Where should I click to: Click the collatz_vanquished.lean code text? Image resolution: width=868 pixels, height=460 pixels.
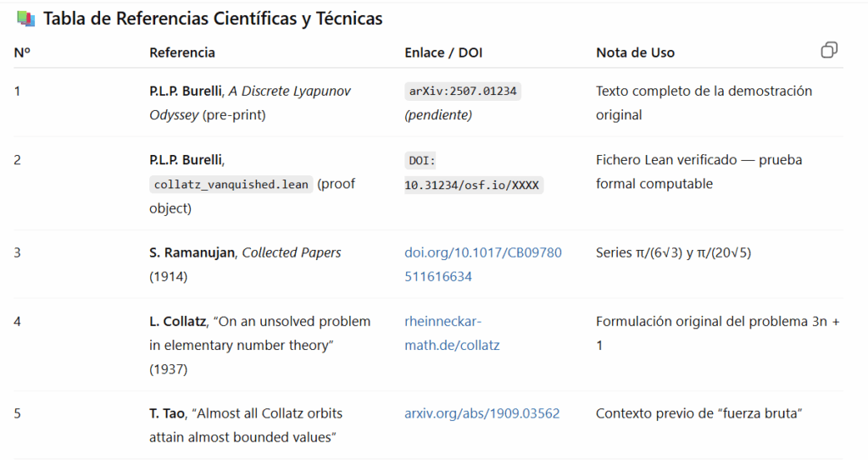point(231,185)
